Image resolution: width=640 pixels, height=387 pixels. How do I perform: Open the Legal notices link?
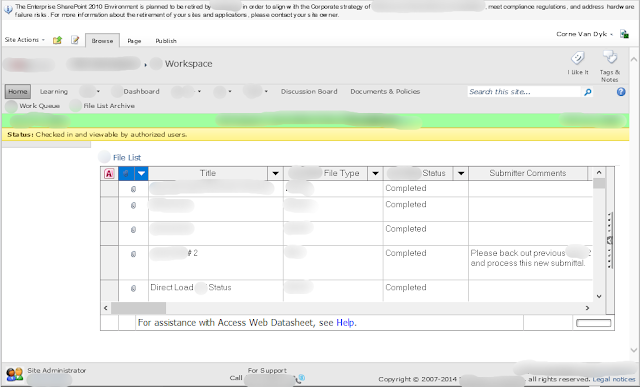614,379
